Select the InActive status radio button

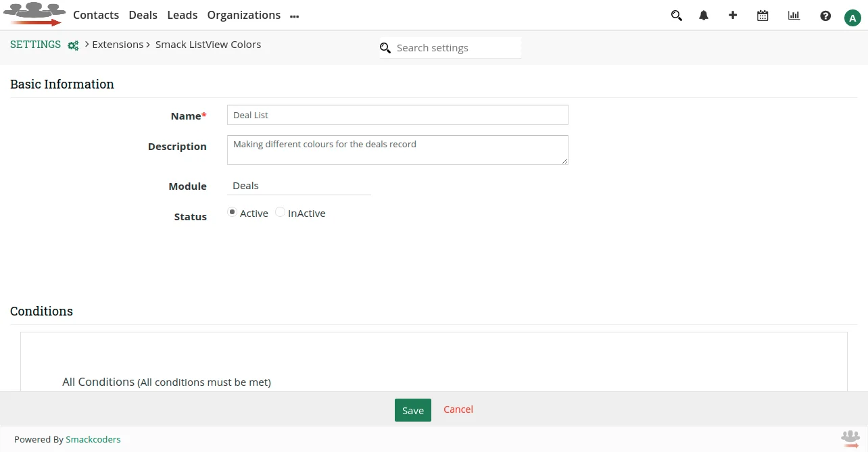pos(280,212)
